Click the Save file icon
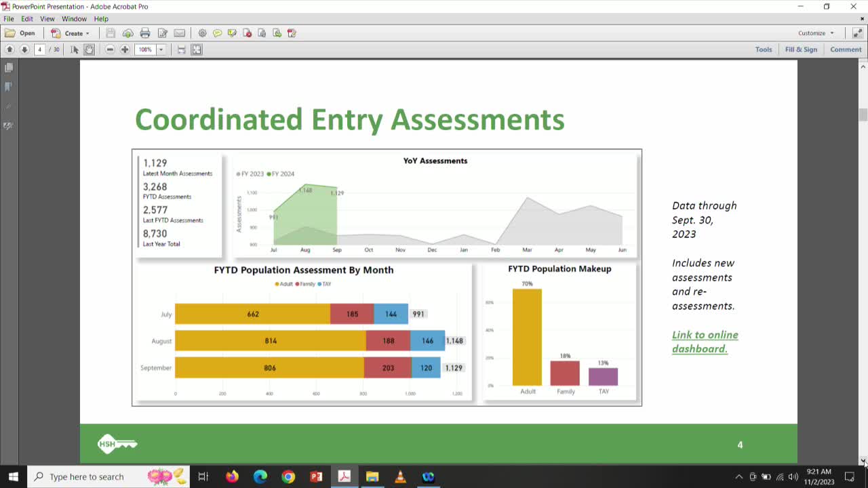Screen dimensions: 868x488 tap(111, 33)
